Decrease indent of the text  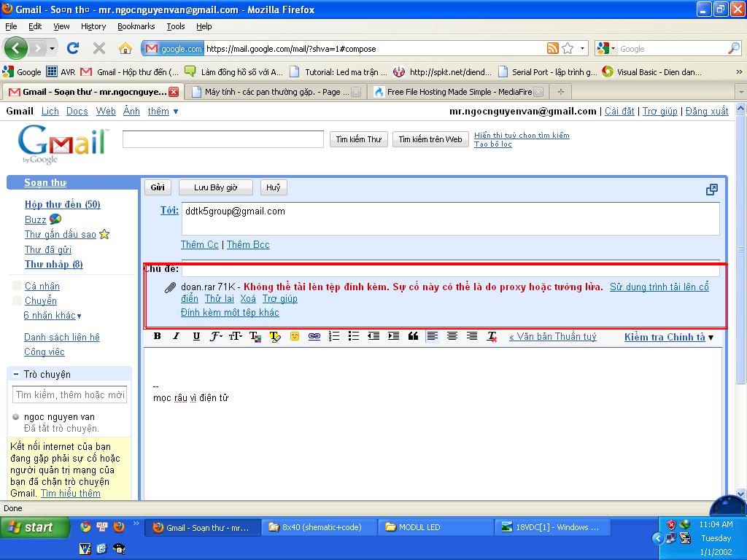point(373,336)
